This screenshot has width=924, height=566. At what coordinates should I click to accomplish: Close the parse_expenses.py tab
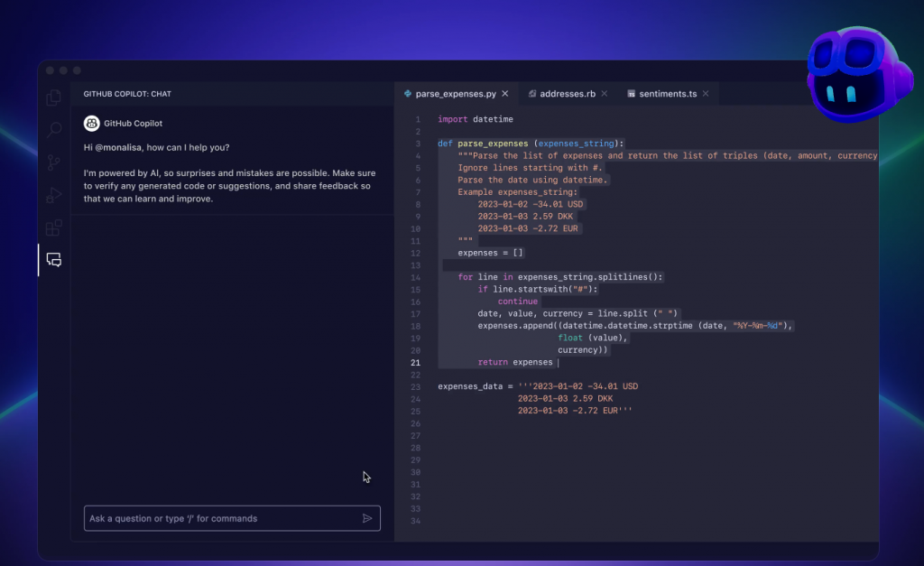pyautogui.click(x=505, y=93)
